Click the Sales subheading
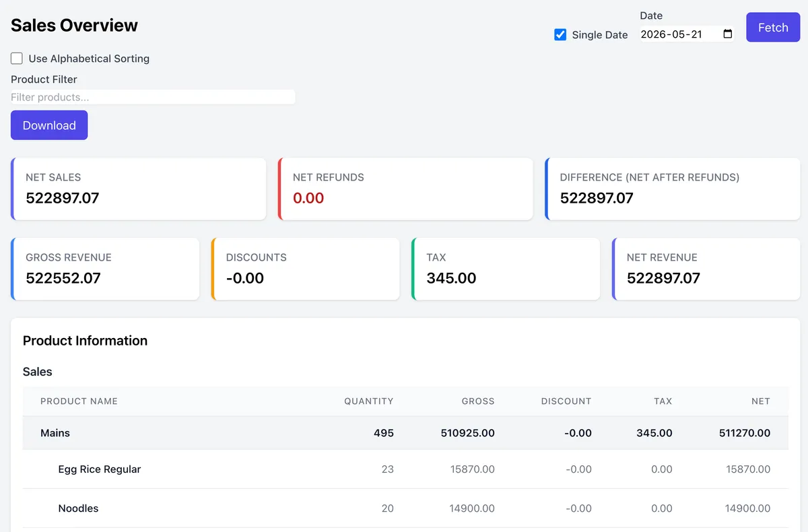 point(37,372)
